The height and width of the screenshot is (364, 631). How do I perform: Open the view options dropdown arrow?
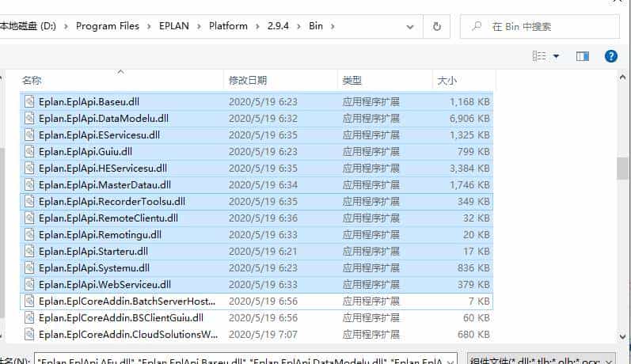556,56
